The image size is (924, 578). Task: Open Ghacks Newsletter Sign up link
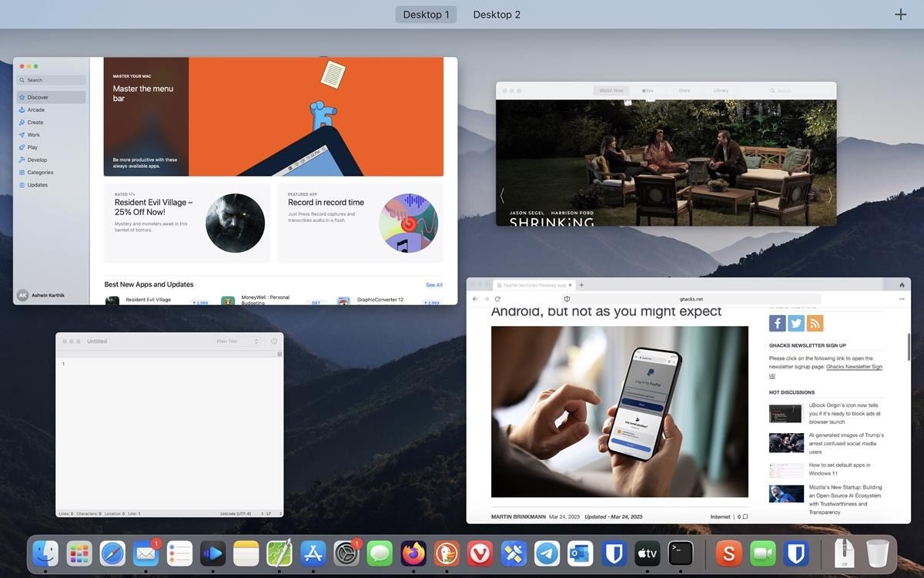[825, 371]
